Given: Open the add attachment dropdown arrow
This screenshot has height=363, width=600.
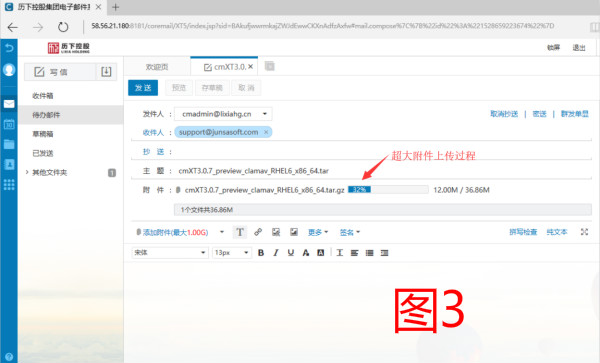Looking at the screenshot, I should point(222,232).
